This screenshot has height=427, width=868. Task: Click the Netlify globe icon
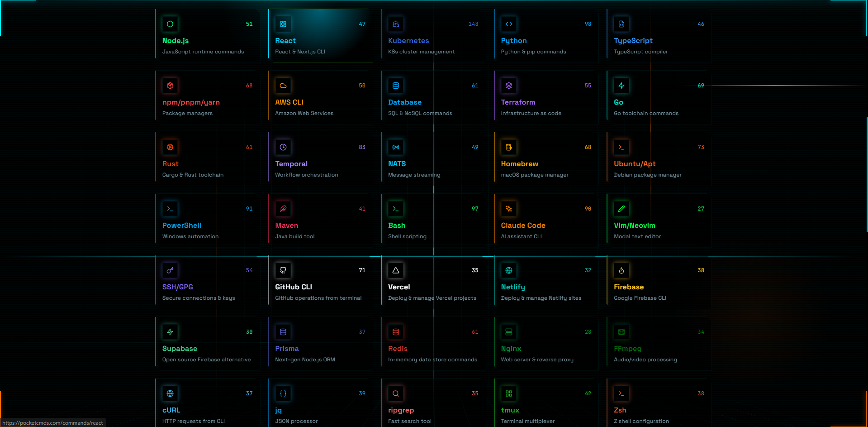coord(509,270)
